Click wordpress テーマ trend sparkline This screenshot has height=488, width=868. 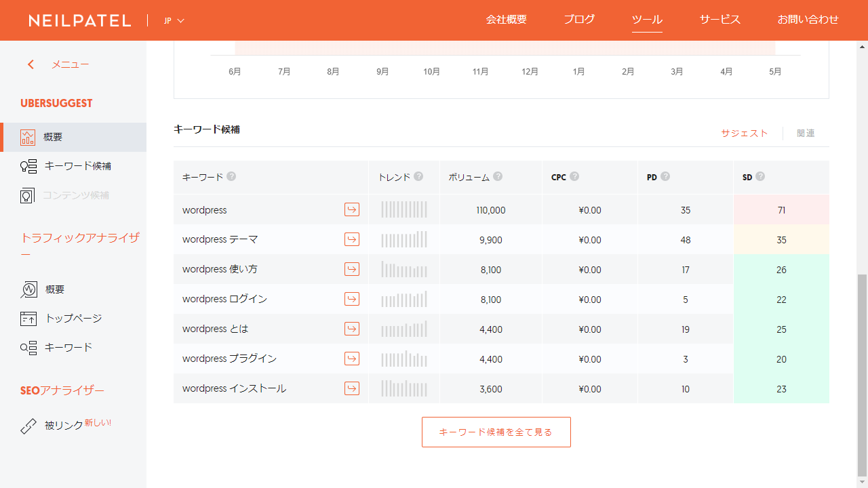(404, 239)
